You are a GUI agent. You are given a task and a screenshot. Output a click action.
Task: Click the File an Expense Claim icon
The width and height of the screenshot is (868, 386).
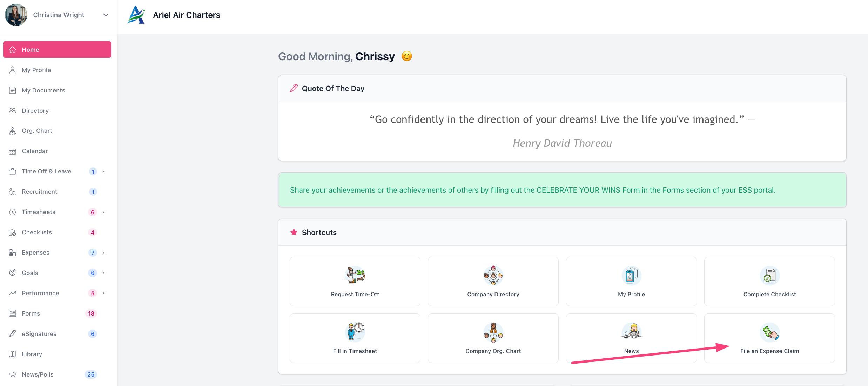[769, 332]
